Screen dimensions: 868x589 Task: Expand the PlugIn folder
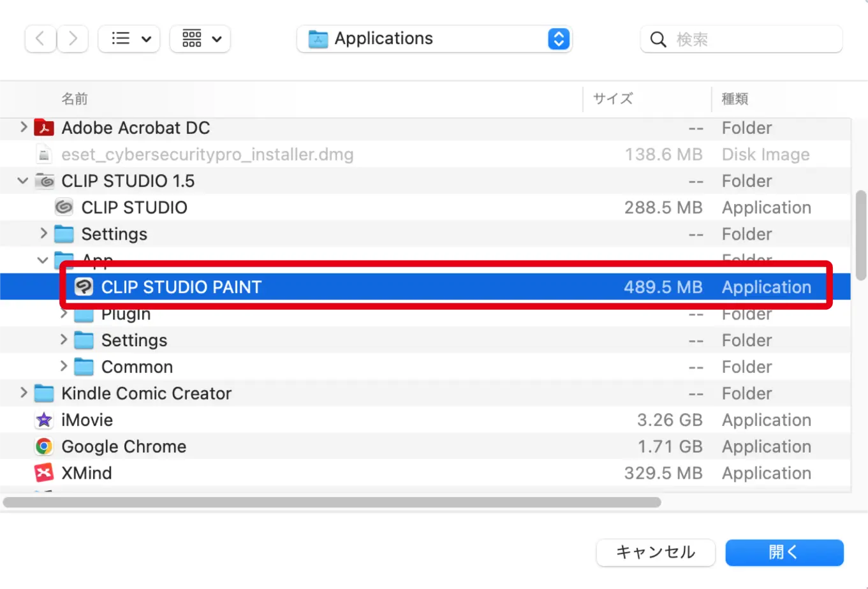(x=64, y=314)
